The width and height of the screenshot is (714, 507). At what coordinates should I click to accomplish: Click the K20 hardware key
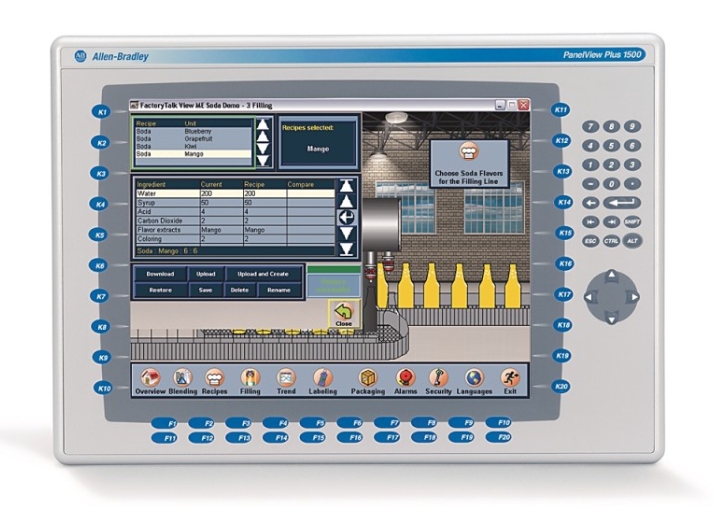point(561,386)
